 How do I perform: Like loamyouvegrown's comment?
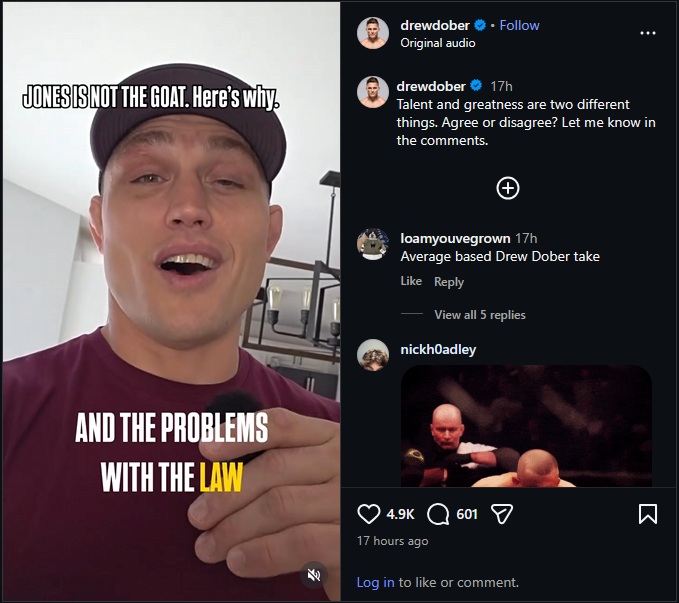coord(411,281)
